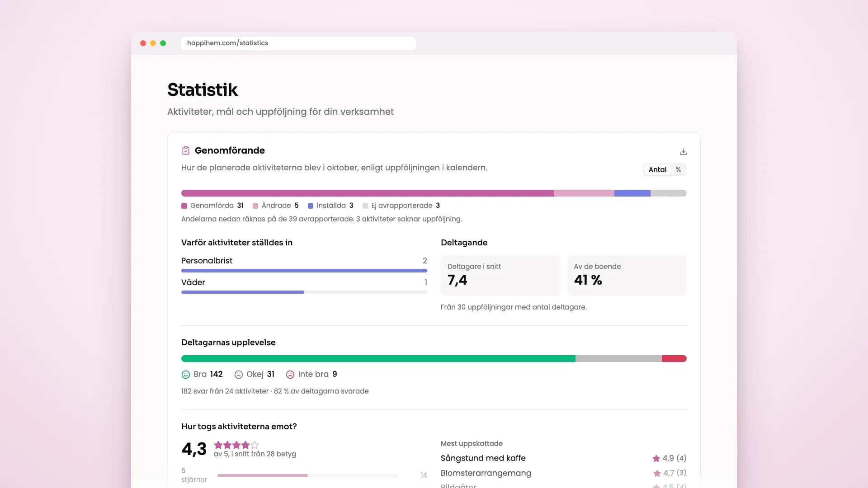
Task: Click the green Bra segment of experience bar
Action: 378,359
